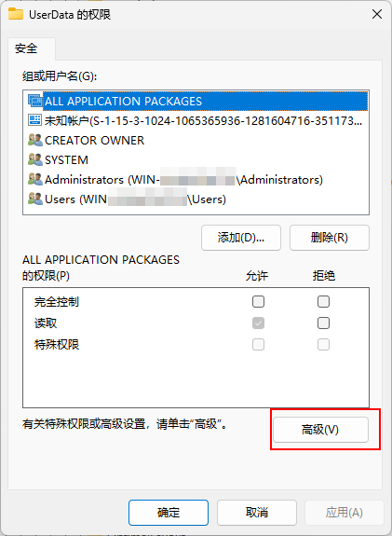Click the UserData folder icon in title bar
This screenshot has width=392, height=536.
pyautogui.click(x=16, y=14)
